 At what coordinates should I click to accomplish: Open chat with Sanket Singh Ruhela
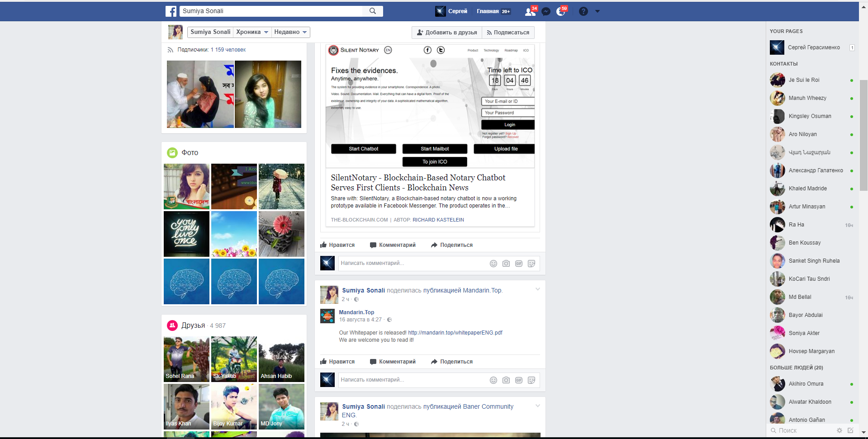tap(812, 261)
